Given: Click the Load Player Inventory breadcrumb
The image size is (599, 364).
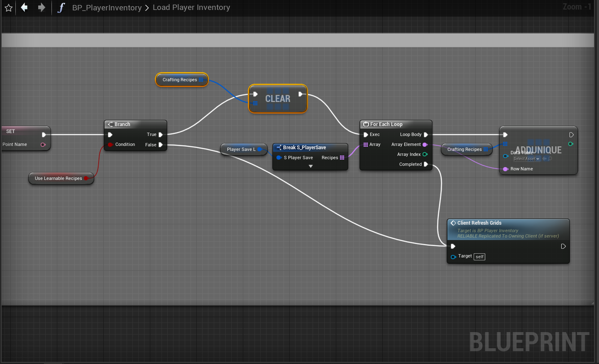Looking at the screenshot, I should click(191, 7).
